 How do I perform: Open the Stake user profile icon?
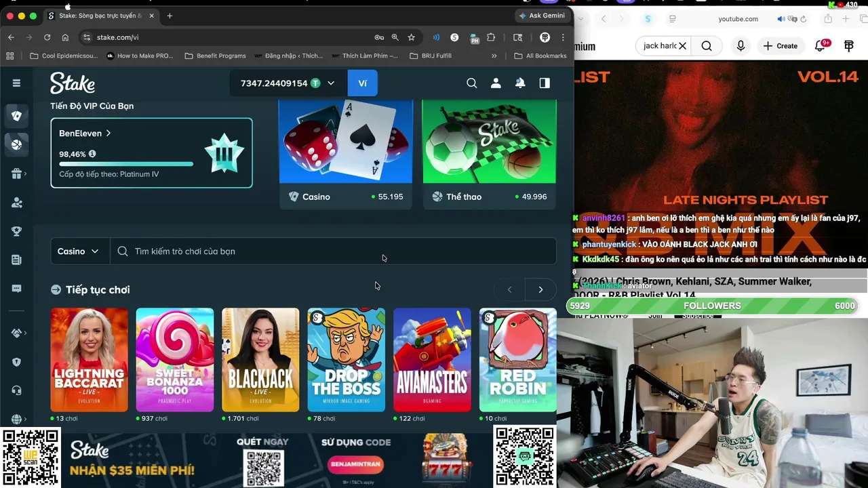click(496, 83)
